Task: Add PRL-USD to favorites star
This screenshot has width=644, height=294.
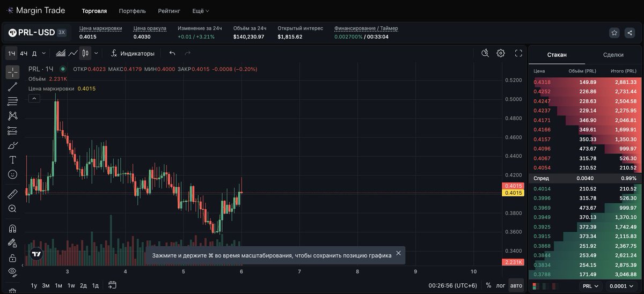Action: (614, 33)
